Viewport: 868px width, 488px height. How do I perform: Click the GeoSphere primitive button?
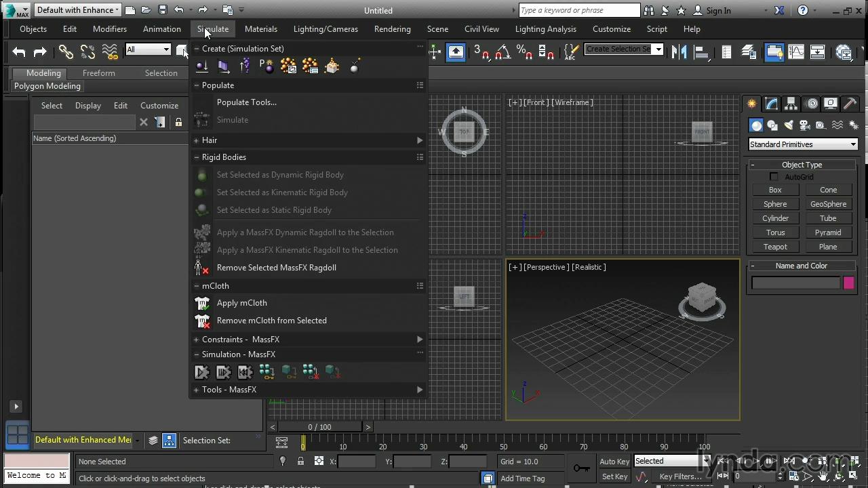[828, 204]
